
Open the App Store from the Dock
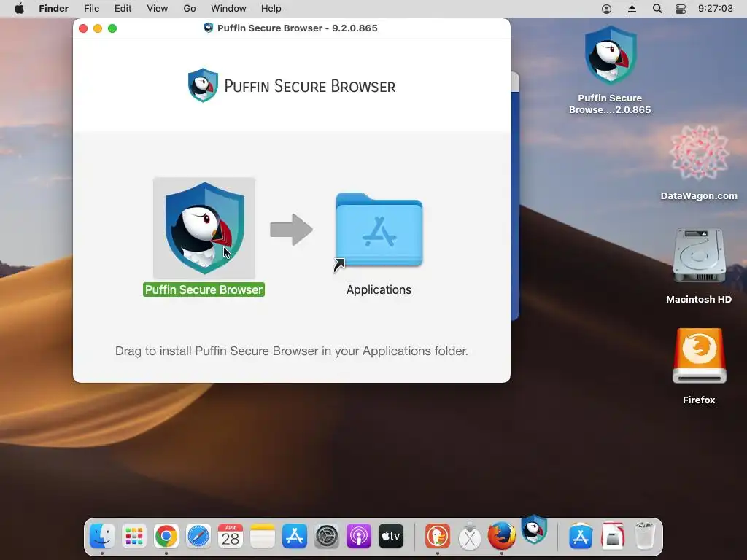(x=295, y=536)
